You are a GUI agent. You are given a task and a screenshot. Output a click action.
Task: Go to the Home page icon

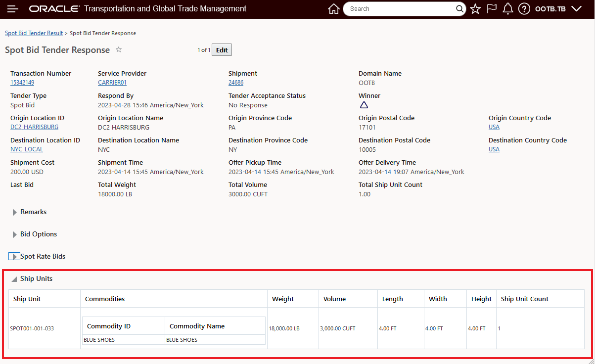point(334,9)
